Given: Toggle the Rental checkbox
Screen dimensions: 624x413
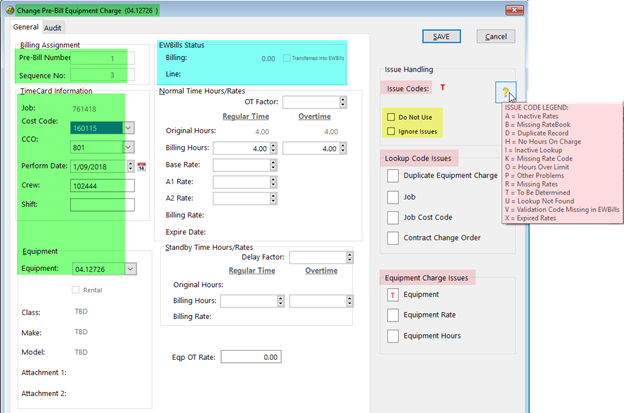Looking at the screenshot, I should [76, 290].
